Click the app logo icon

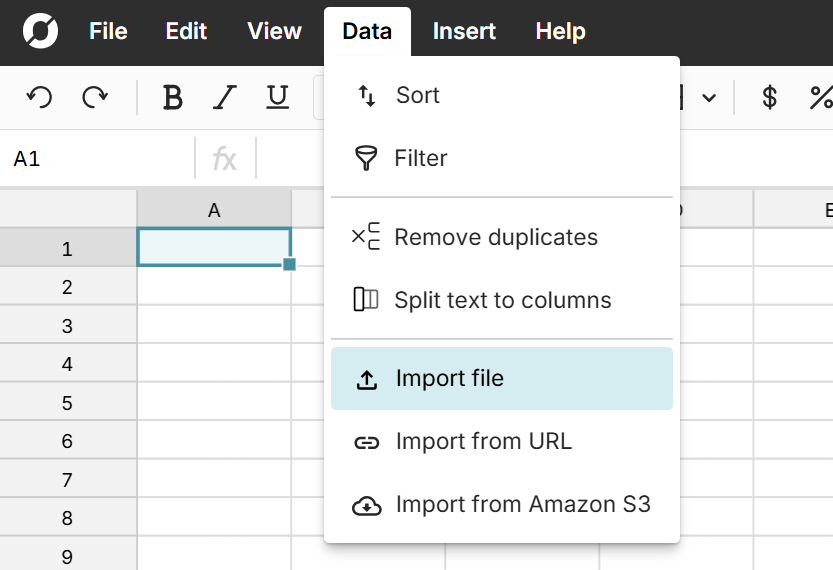[40, 31]
